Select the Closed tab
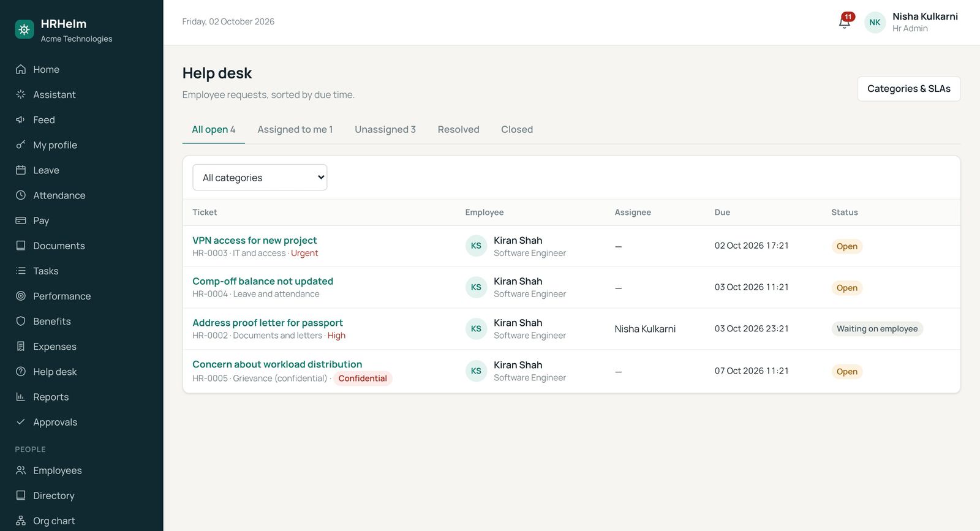The image size is (980, 531). pos(517,129)
